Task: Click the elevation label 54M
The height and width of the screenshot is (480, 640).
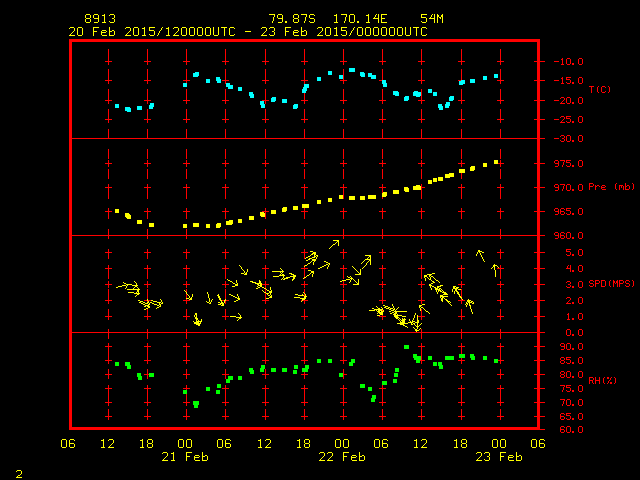Action: (x=431, y=19)
